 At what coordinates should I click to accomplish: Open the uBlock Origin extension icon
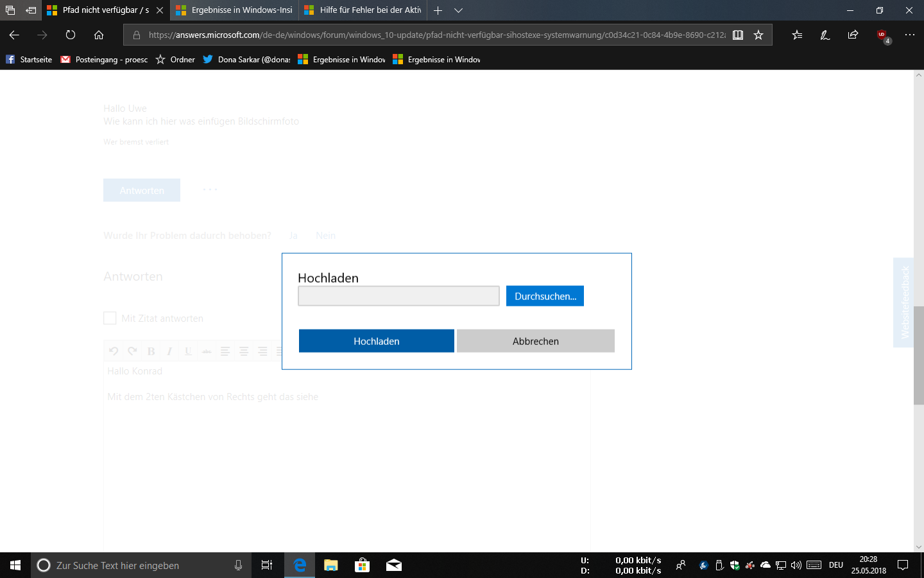click(884, 36)
